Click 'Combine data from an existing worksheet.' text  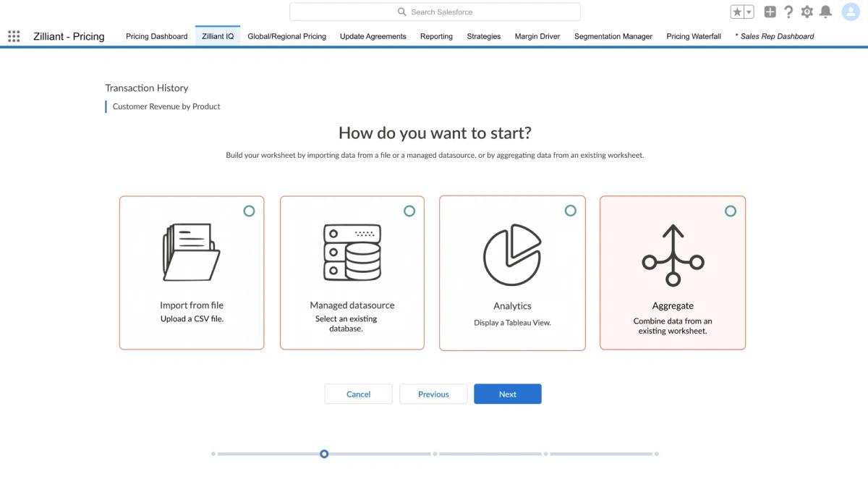coord(673,326)
